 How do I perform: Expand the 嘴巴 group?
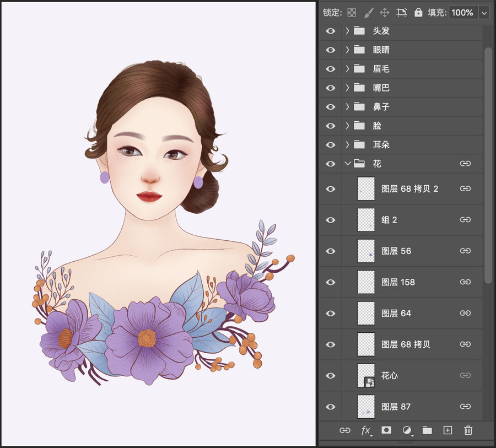(348, 88)
